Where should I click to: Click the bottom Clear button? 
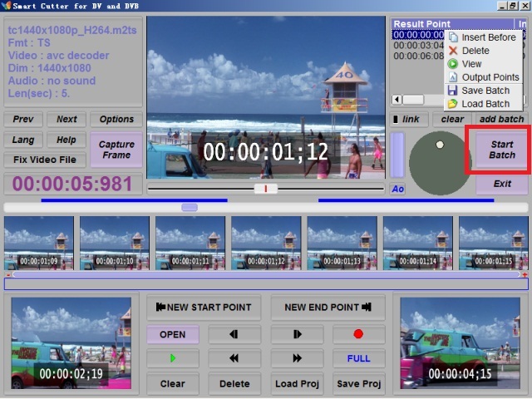(173, 384)
